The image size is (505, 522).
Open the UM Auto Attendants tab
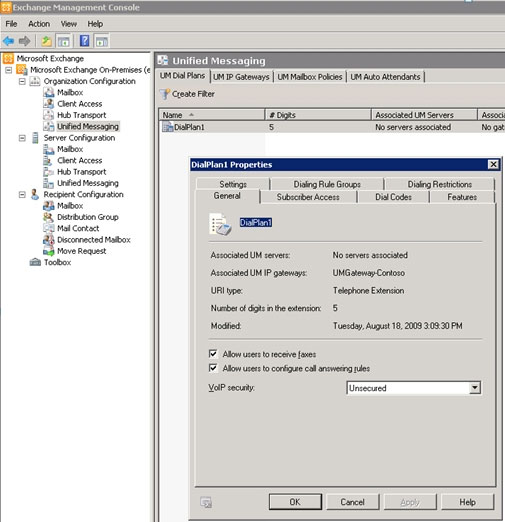(x=385, y=77)
